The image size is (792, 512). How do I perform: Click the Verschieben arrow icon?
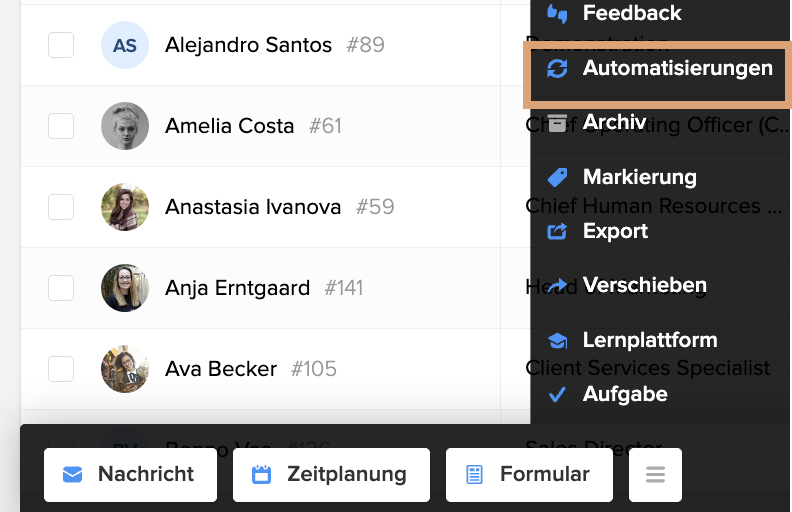coord(557,286)
